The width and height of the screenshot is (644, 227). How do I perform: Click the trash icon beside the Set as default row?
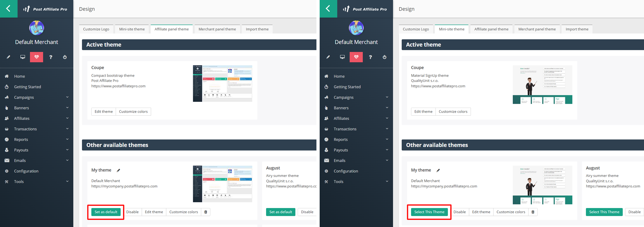tap(206, 212)
